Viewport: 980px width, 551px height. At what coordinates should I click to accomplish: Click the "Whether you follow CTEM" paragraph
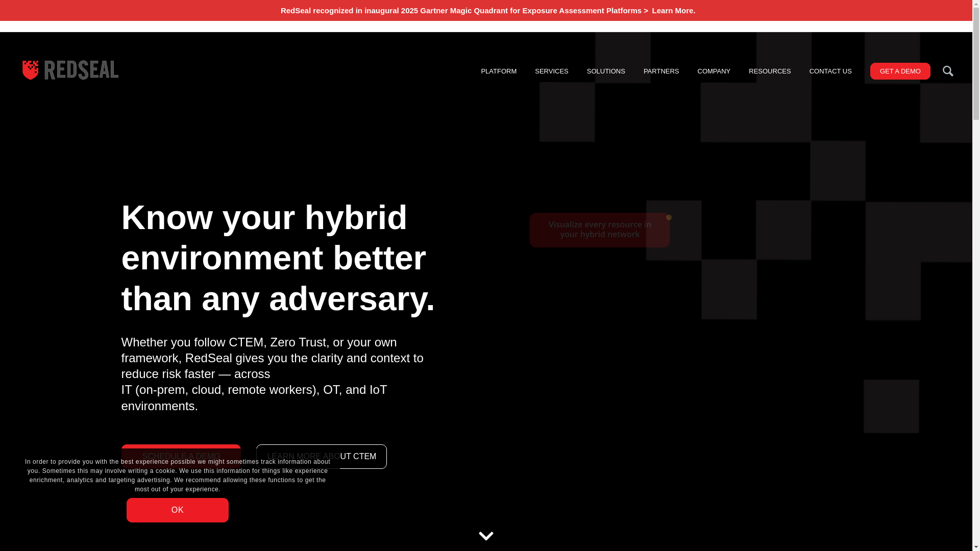tap(273, 374)
